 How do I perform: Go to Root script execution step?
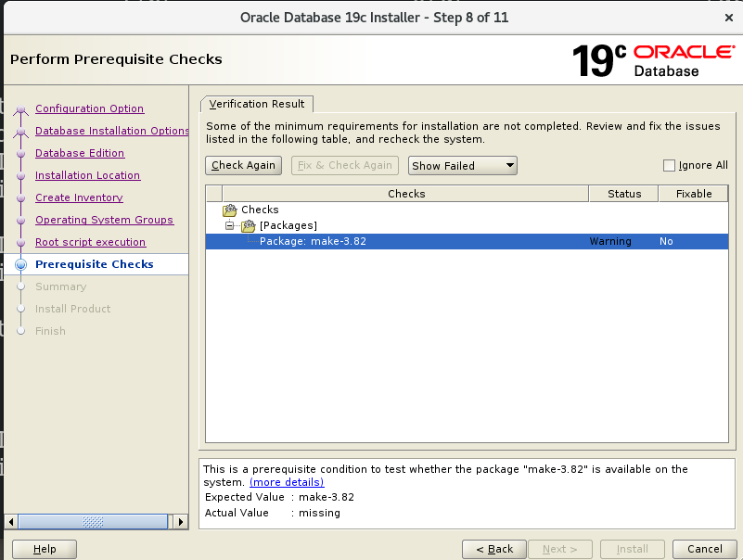click(91, 242)
